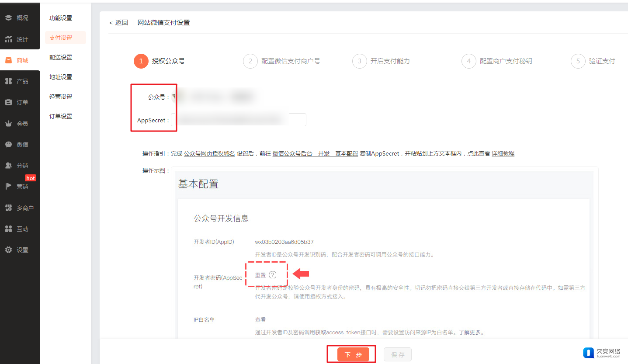
Task: Click the 微信 chat bubble icon
Action: 8,145
